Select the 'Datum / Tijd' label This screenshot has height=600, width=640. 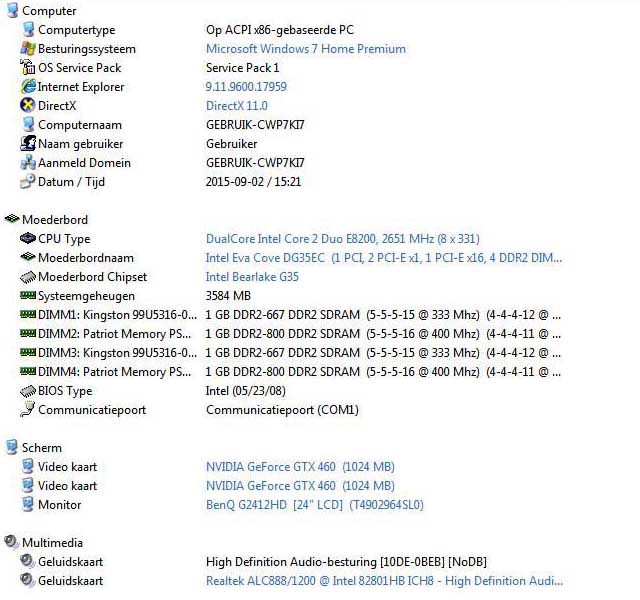71,182
